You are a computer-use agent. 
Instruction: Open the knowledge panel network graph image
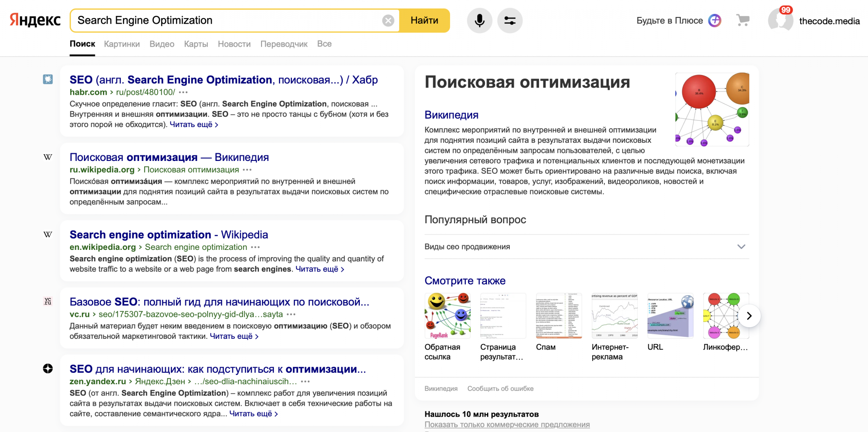click(x=712, y=109)
